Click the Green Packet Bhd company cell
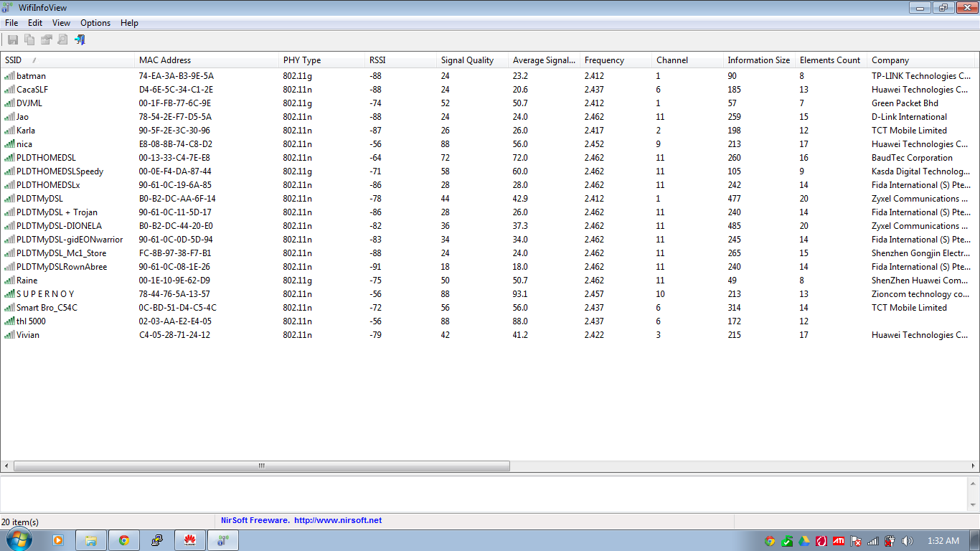The image size is (980, 551). [905, 103]
